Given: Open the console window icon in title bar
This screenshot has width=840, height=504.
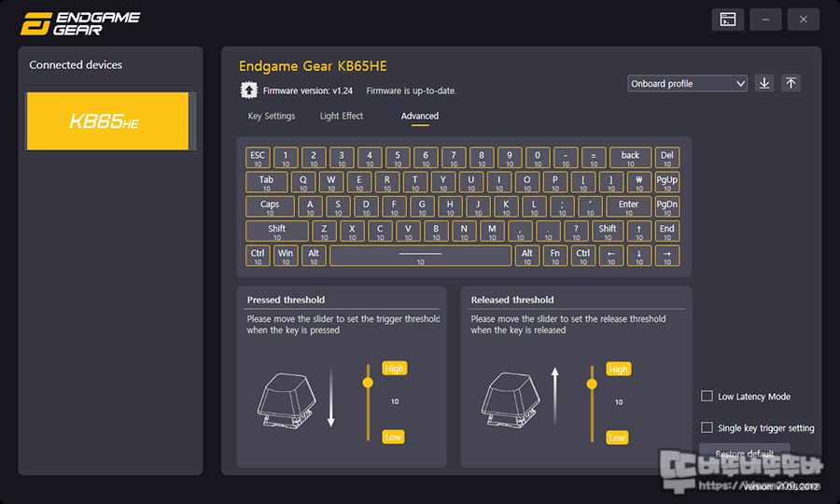Looking at the screenshot, I should click(x=727, y=20).
